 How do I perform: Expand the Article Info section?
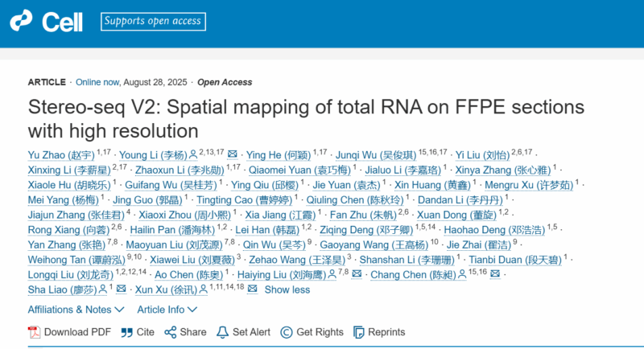click(x=167, y=310)
